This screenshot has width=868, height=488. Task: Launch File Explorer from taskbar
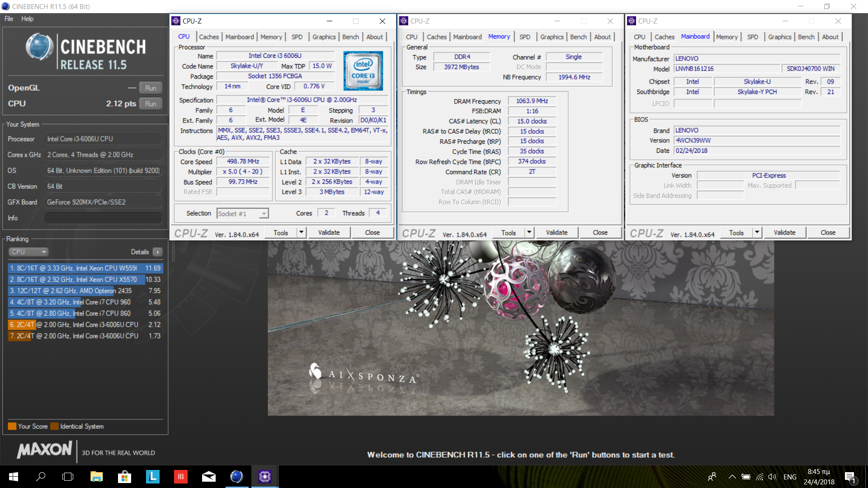(96, 477)
